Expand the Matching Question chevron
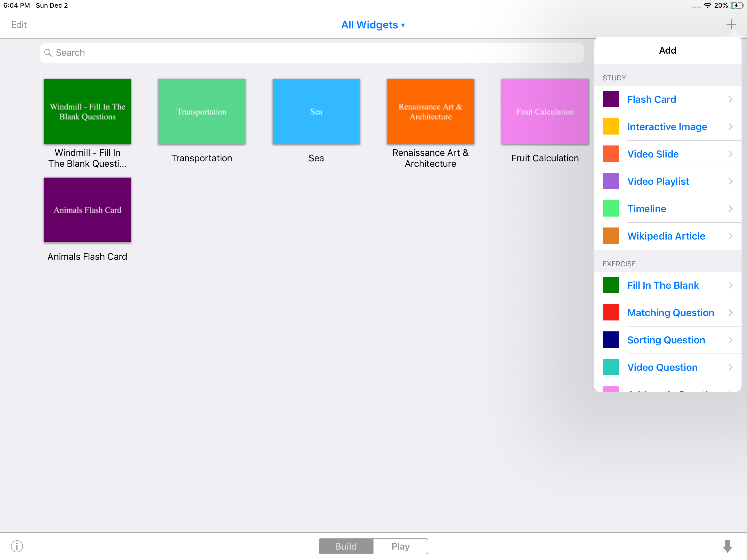Image resolution: width=747 pixels, height=560 pixels. [x=730, y=313]
